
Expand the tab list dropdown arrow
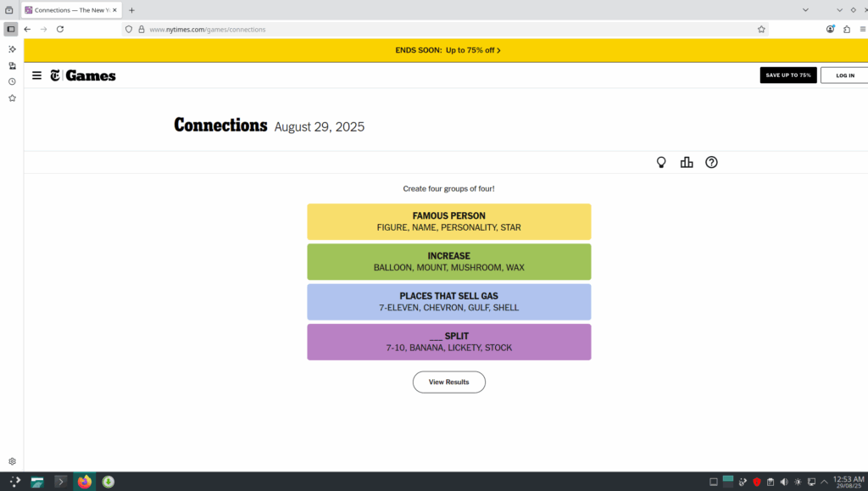805,9
